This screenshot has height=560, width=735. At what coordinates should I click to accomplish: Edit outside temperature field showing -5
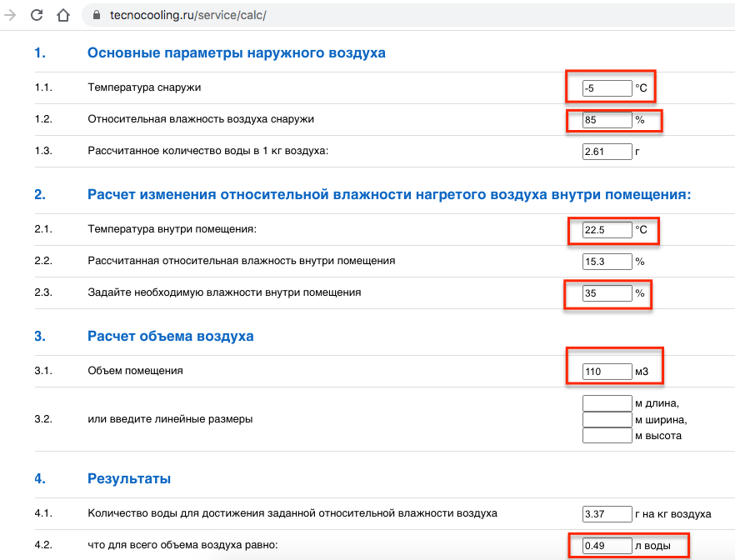(607, 88)
